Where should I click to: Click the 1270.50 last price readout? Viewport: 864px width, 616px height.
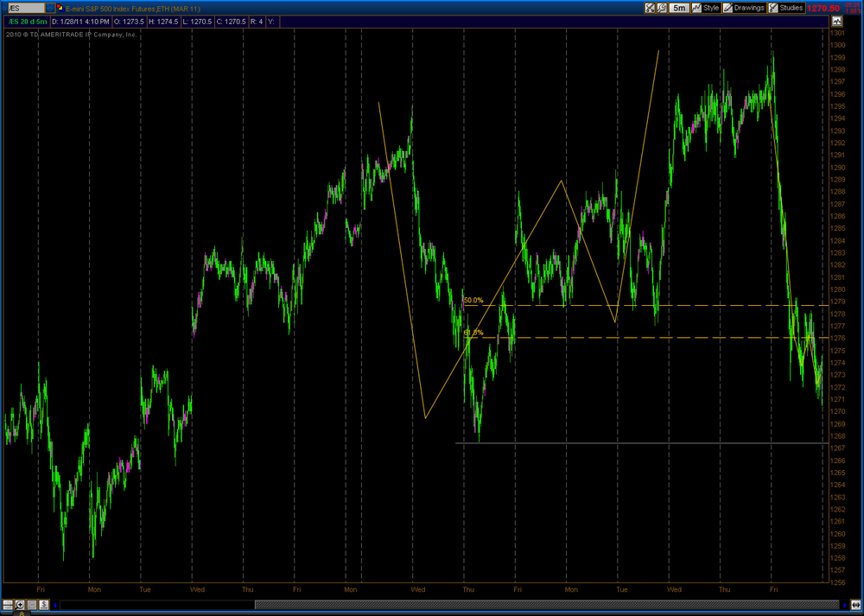(823, 9)
